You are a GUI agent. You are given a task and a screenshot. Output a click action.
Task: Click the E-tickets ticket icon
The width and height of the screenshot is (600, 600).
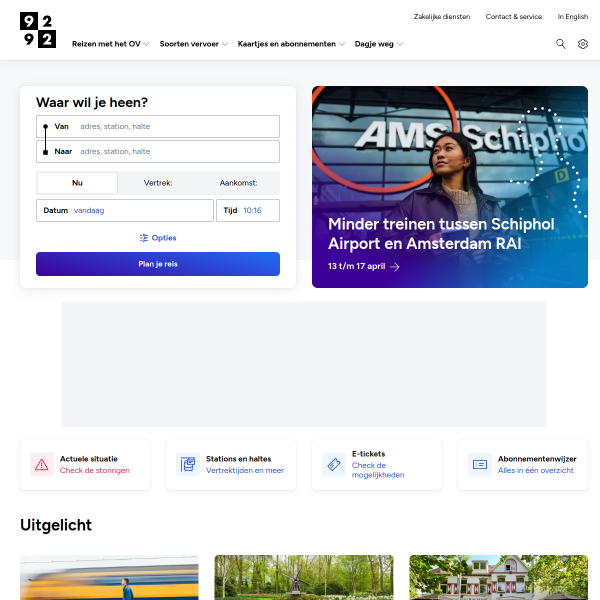pyautogui.click(x=334, y=464)
